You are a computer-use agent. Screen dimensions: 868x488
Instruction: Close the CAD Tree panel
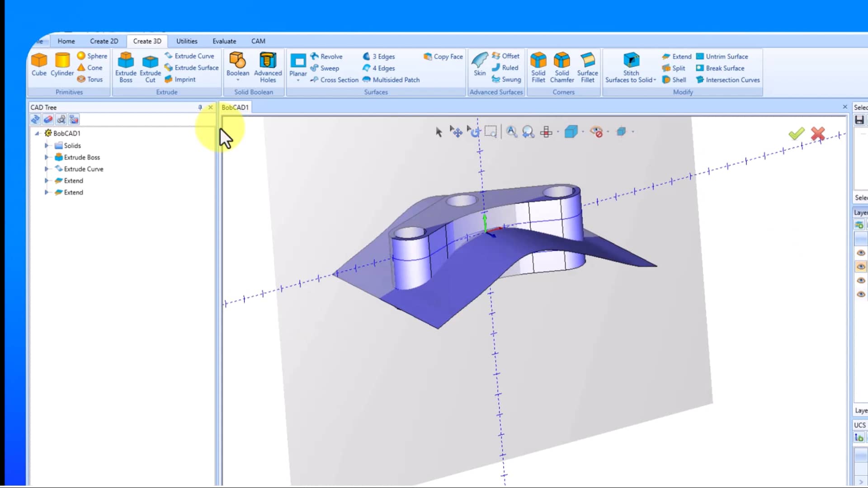point(210,107)
